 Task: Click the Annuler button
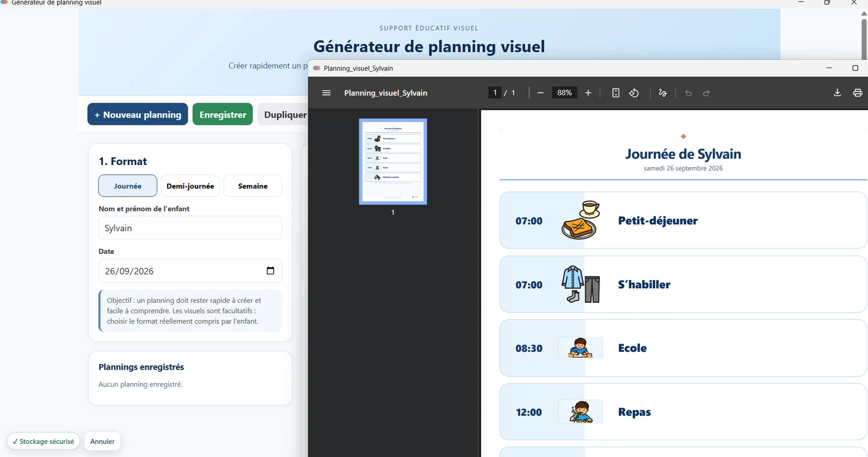tap(102, 441)
